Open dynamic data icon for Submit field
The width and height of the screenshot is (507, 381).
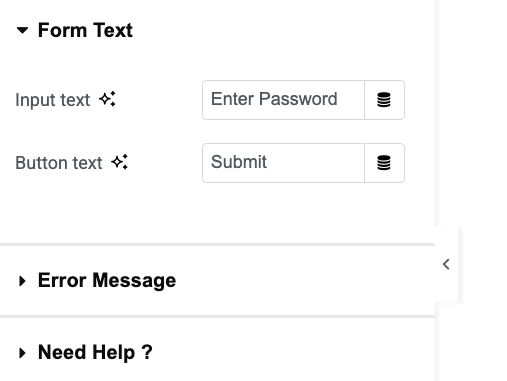pyautogui.click(x=384, y=163)
